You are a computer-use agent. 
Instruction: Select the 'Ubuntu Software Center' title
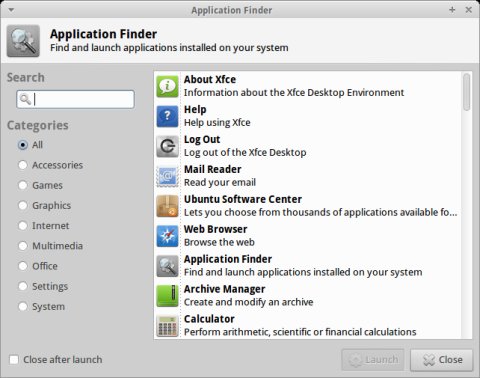click(x=243, y=199)
